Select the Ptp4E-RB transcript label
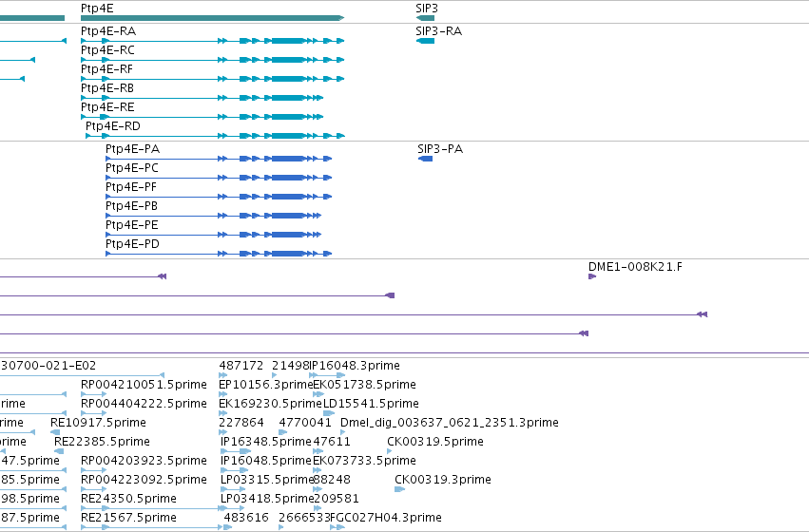Image resolution: width=809 pixels, height=532 pixels. [107, 88]
